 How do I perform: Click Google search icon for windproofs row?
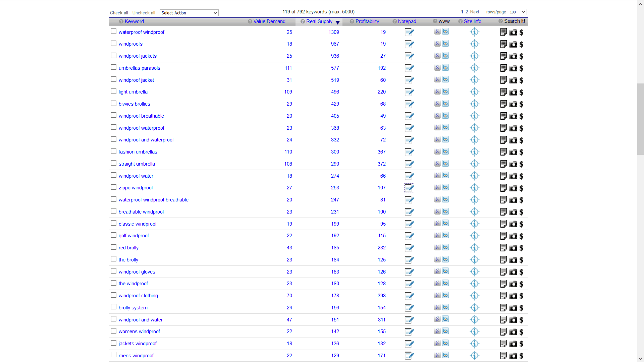coord(437,44)
